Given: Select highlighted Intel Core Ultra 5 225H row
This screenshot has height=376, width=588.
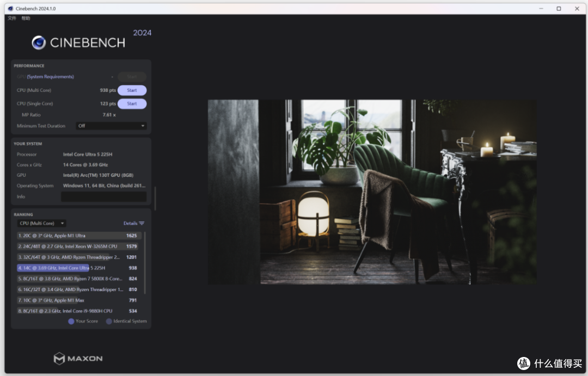Looking at the screenshot, I should 79,268.
